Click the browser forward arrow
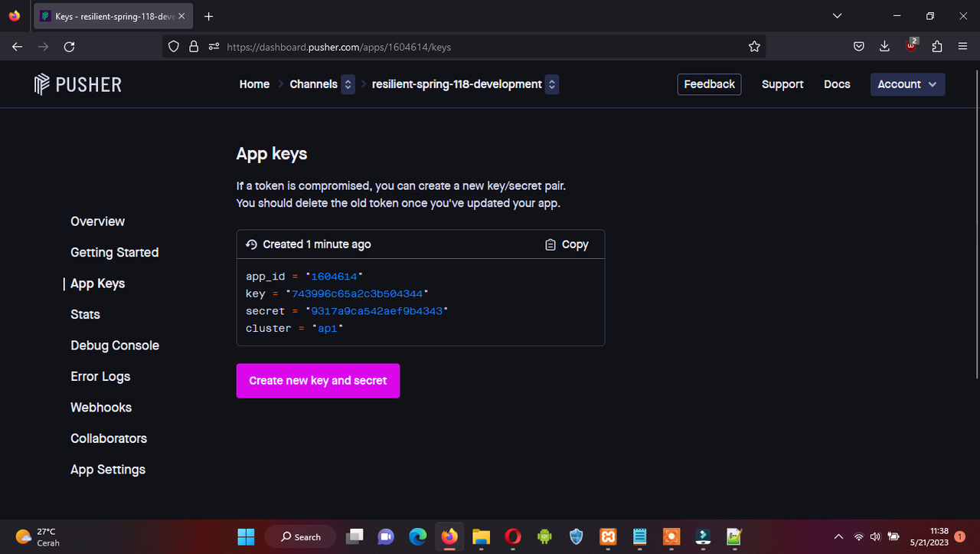 tap(44, 47)
